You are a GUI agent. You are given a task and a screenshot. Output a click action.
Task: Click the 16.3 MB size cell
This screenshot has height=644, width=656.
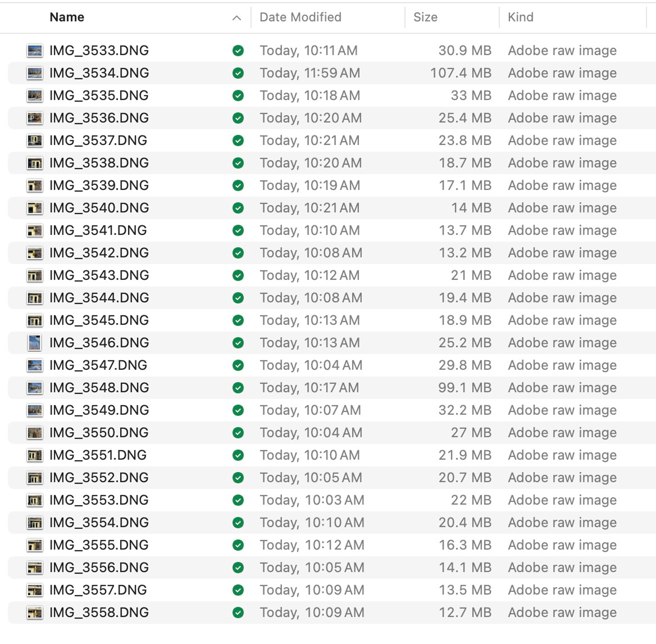click(x=465, y=545)
